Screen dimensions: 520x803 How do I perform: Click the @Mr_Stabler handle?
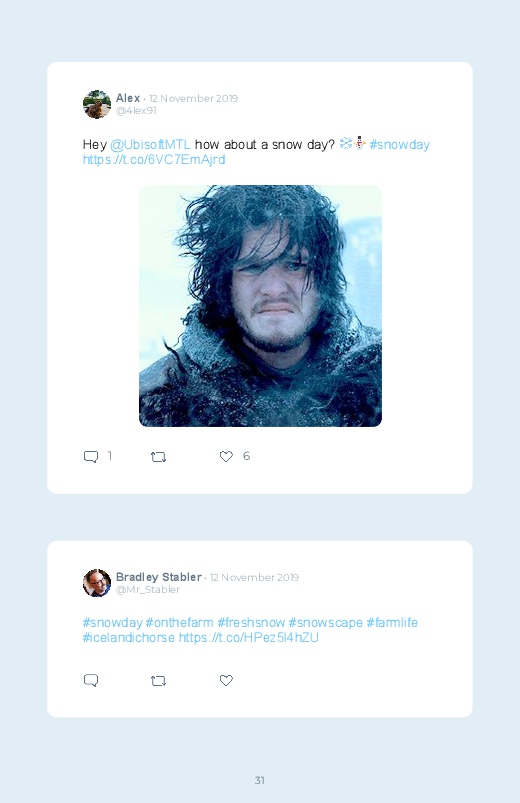coord(148,590)
